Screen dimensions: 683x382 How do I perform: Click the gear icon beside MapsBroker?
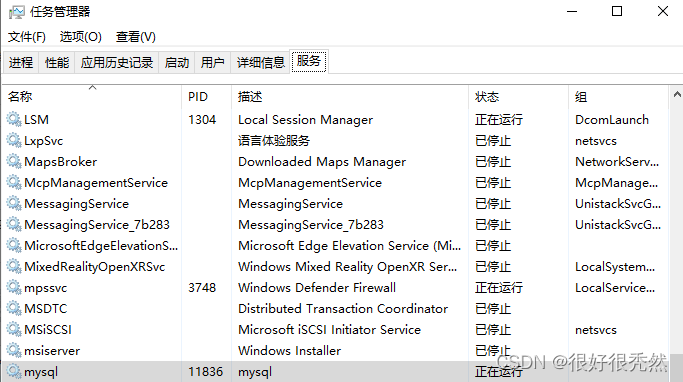14,161
